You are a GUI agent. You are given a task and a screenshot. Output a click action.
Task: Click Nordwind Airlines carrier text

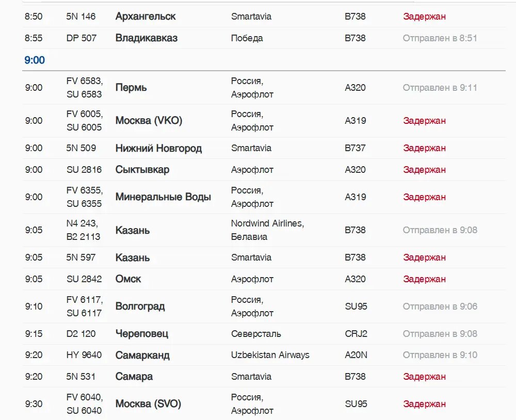267,224
